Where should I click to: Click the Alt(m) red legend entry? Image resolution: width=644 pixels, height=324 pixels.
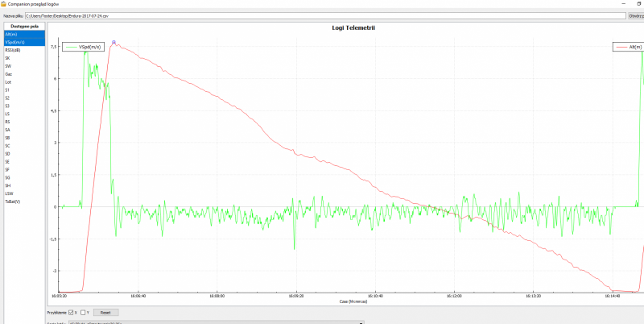(625, 48)
